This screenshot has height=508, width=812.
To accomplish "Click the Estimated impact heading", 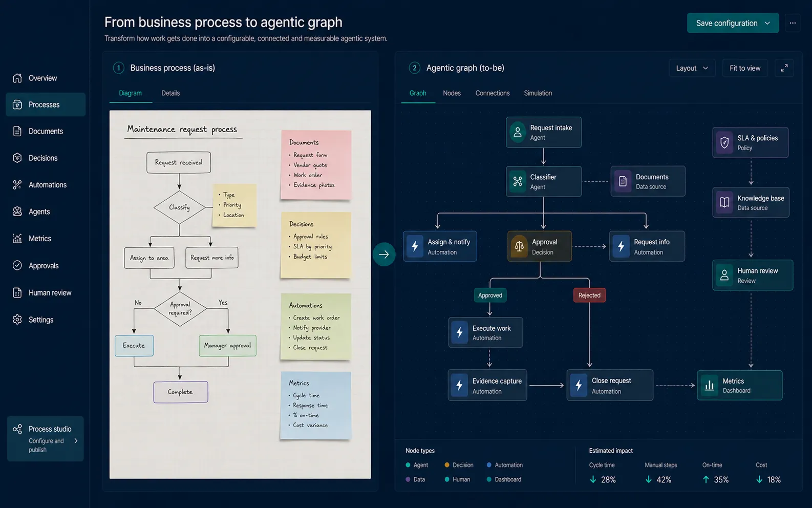I will click(611, 451).
